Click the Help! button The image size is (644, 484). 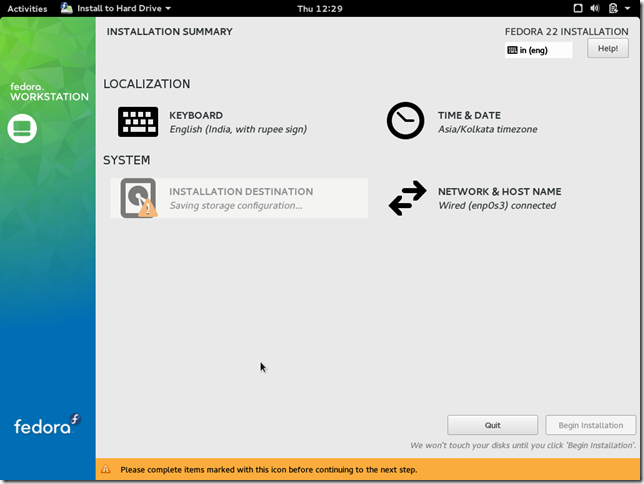tap(608, 48)
